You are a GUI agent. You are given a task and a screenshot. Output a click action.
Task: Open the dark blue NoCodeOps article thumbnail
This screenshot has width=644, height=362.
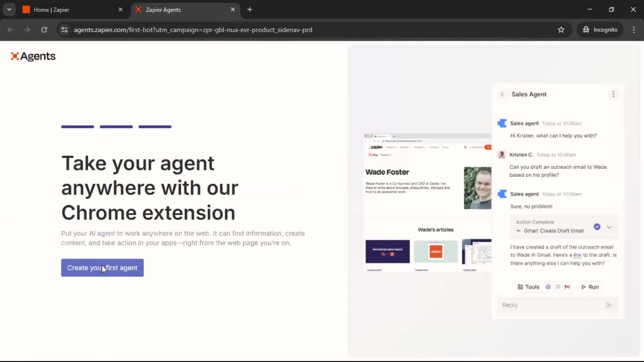(x=387, y=251)
